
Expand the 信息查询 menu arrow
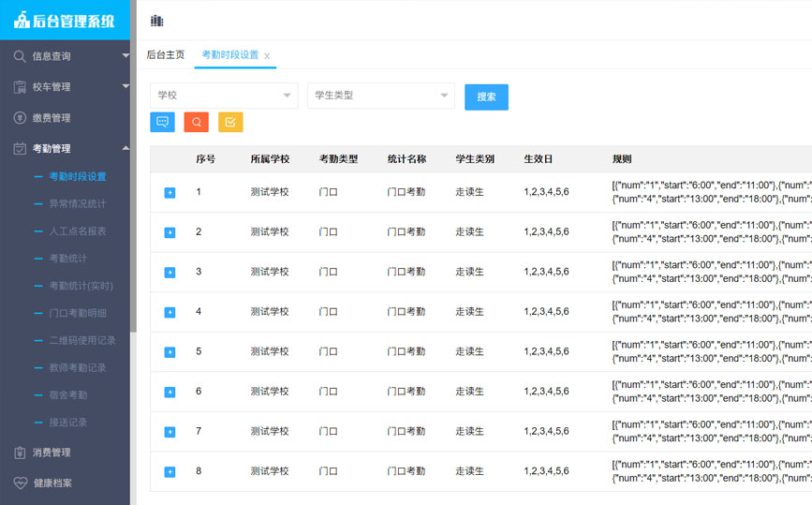[125, 55]
